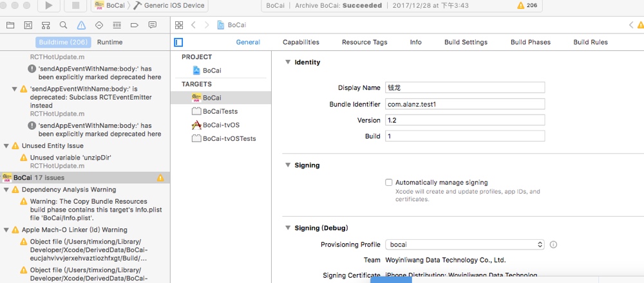Collapse the Unused Entity Issue group
This screenshot has height=283, width=644.
coord(6,146)
